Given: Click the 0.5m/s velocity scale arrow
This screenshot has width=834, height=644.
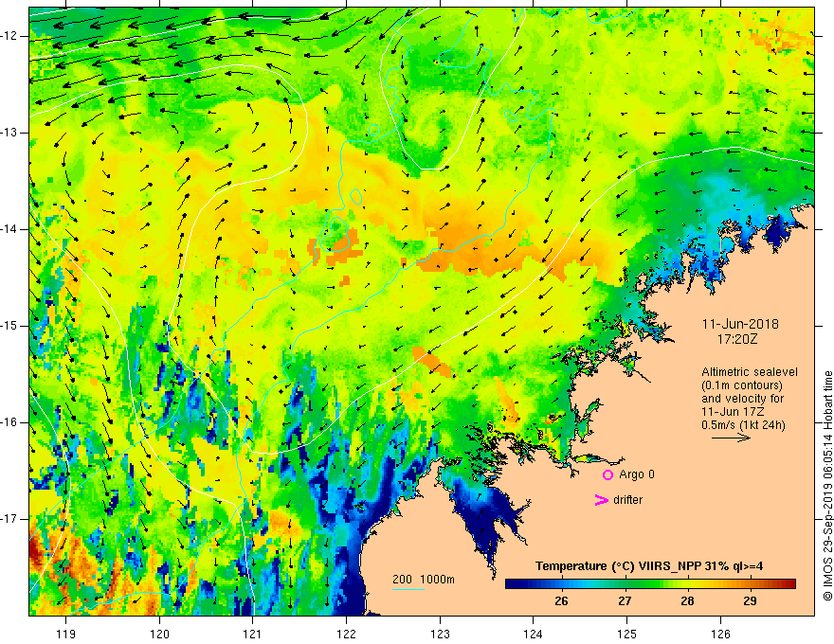Looking at the screenshot, I should [731, 438].
